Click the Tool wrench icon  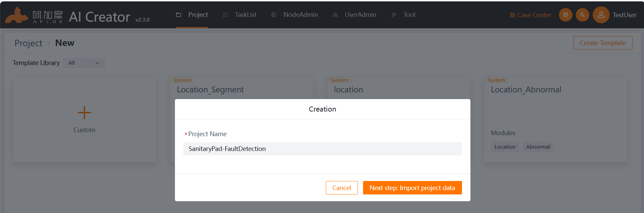[394, 15]
